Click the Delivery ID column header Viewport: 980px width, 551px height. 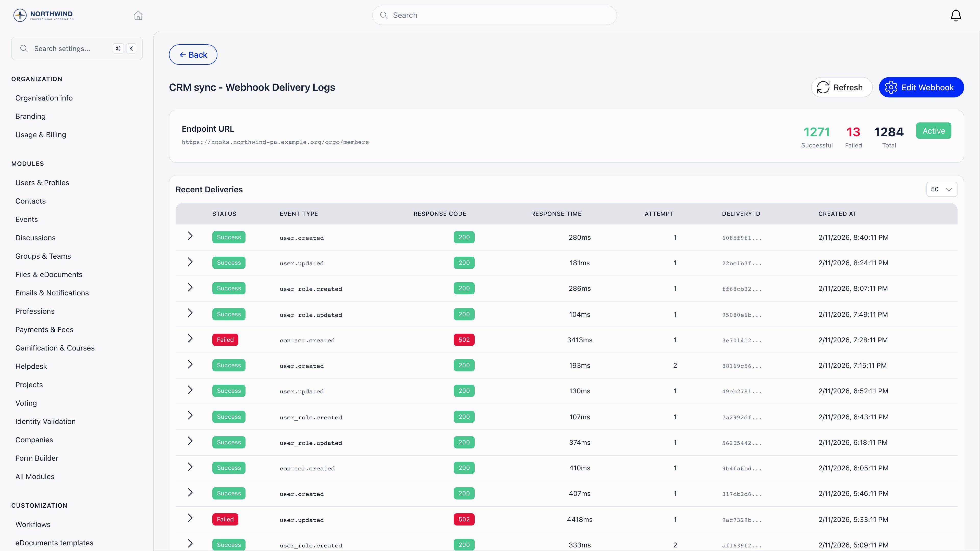pos(741,214)
